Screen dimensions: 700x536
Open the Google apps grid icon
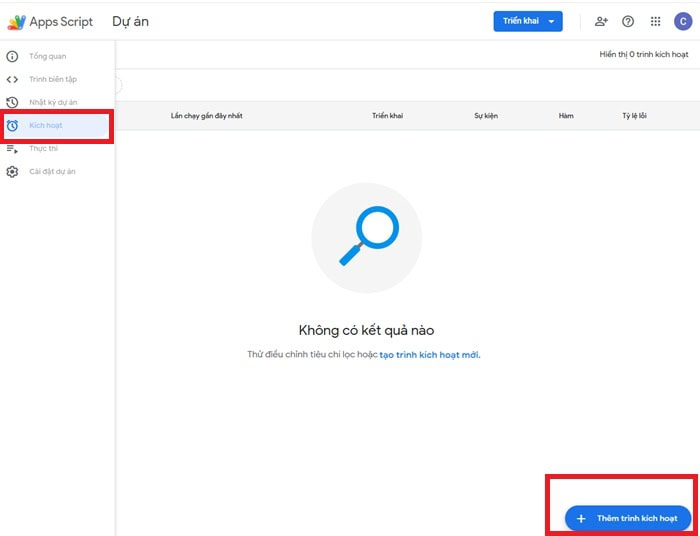coord(655,21)
